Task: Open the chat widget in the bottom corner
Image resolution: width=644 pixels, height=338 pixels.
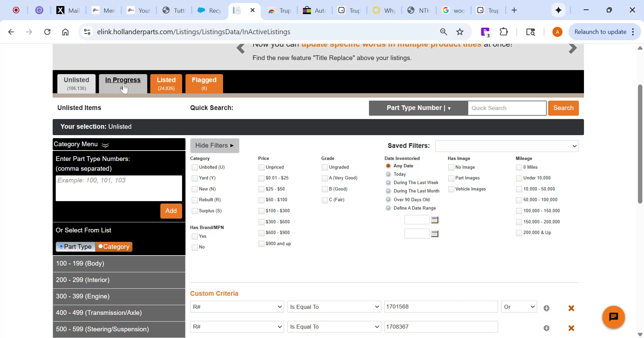Action: [x=613, y=317]
